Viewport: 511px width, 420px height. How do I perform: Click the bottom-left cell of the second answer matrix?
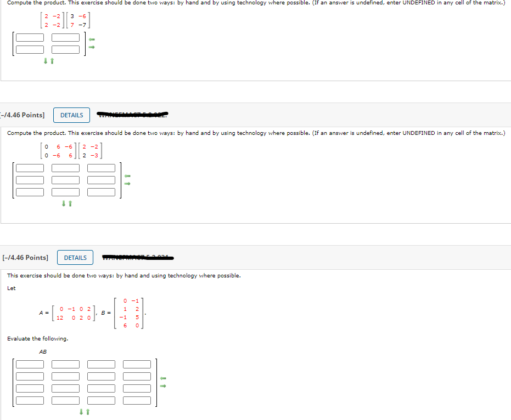[30, 192]
